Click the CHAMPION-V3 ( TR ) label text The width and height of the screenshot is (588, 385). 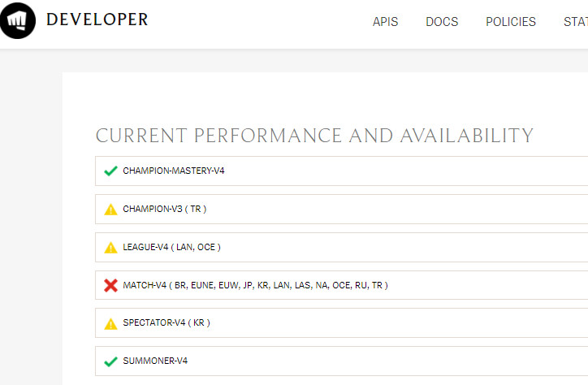[164, 210]
